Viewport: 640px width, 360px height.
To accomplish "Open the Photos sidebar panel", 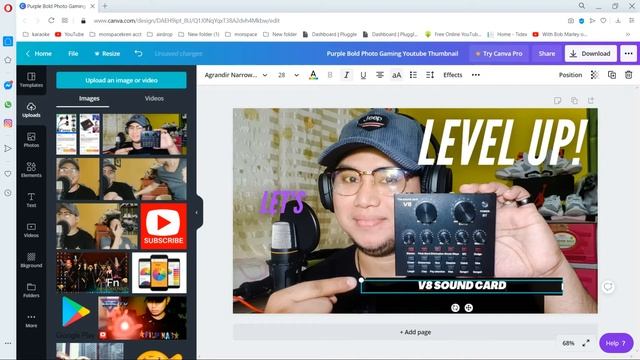I will (31, 140).
